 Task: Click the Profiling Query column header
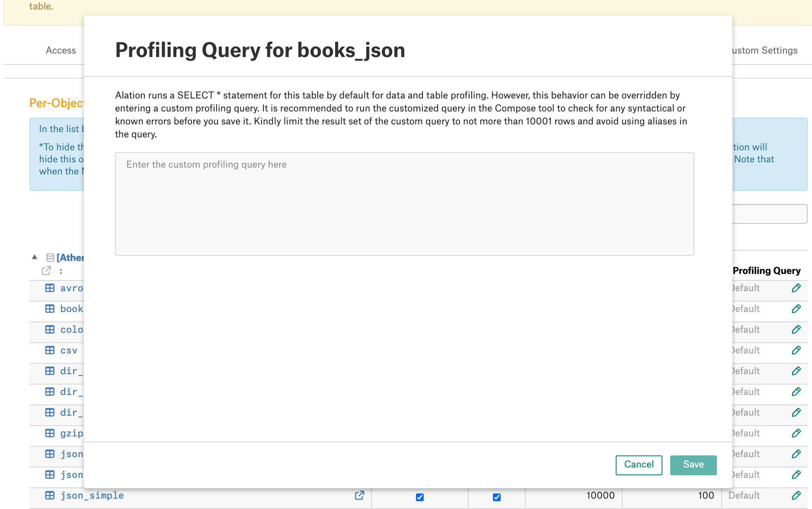tap(767, 271)
